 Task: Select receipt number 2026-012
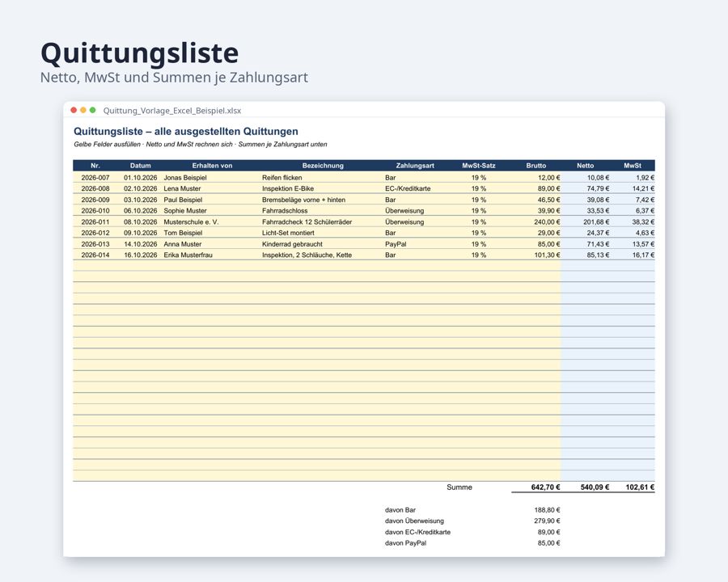point(95,233)
